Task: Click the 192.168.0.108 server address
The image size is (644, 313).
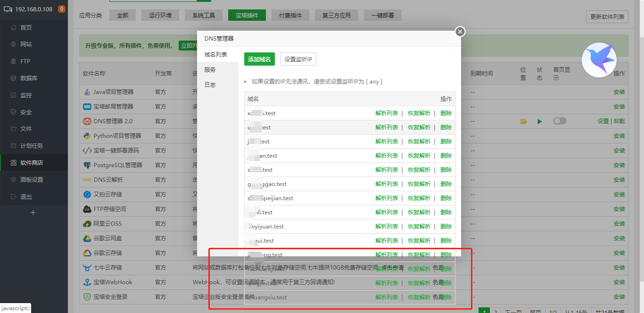Action: coord(33,9)
